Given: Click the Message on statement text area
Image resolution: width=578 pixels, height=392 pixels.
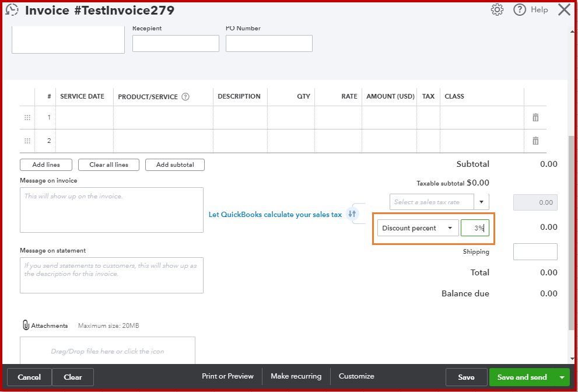Looking at the screenshot, I should tap(112, 275).
